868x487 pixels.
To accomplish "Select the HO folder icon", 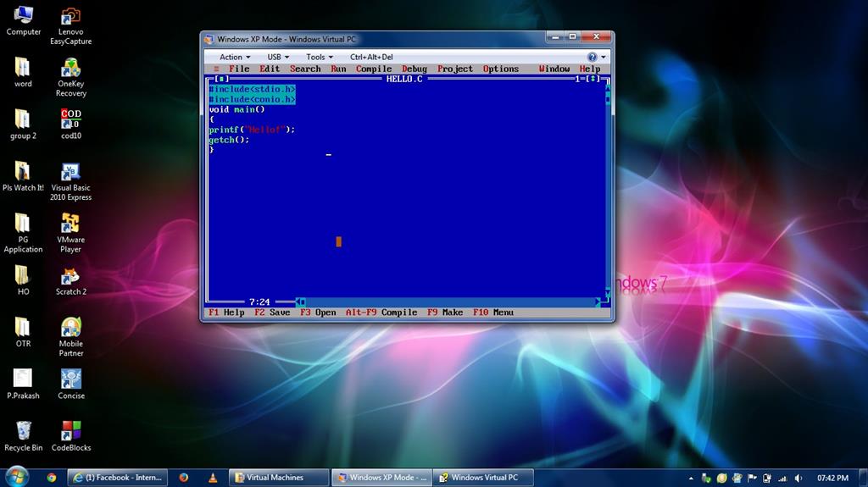I will 23,280.
